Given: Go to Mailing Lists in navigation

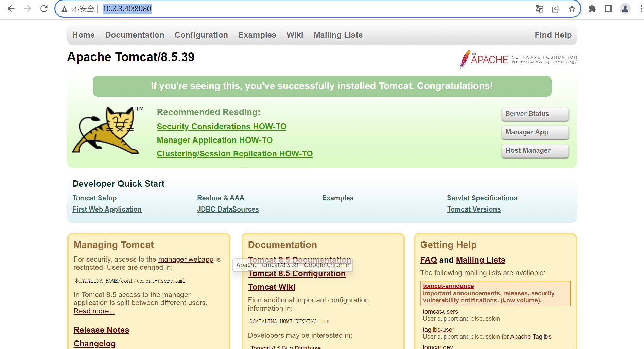Looking at the screenshot, I should pos(338,35).
